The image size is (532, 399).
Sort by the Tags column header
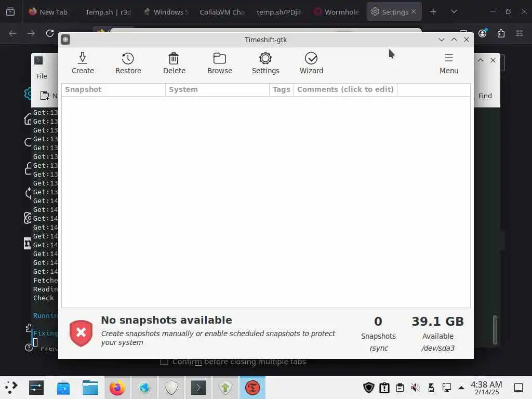click(x=281, y=89)
